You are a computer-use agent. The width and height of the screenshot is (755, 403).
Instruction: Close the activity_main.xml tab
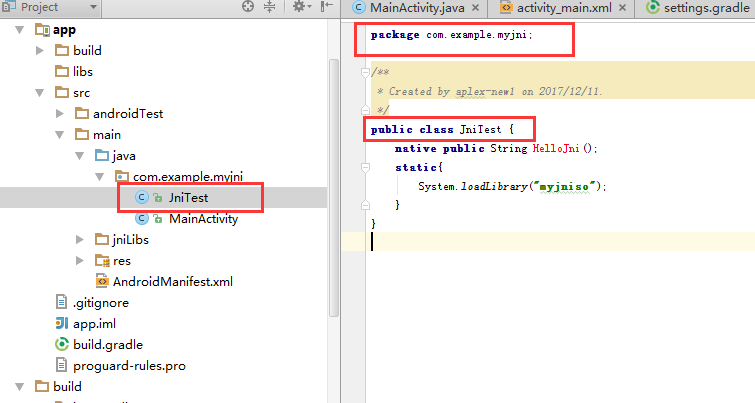[623, 8]
